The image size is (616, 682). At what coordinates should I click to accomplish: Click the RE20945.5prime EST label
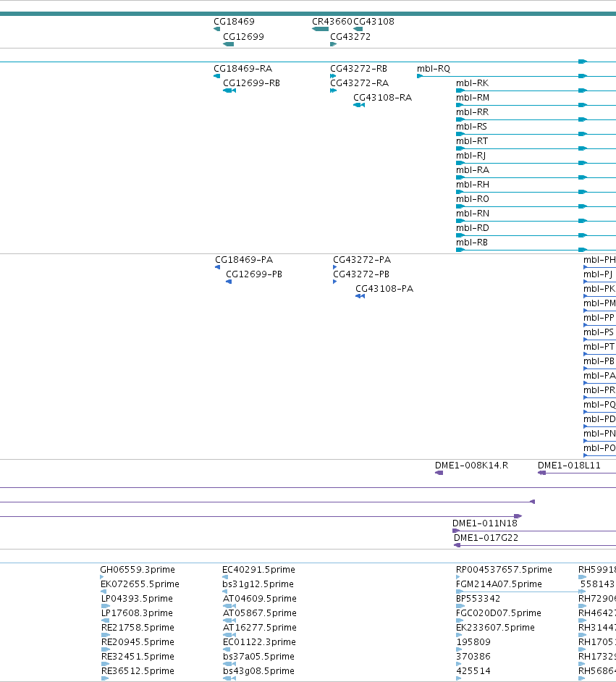tap(138, 642)
